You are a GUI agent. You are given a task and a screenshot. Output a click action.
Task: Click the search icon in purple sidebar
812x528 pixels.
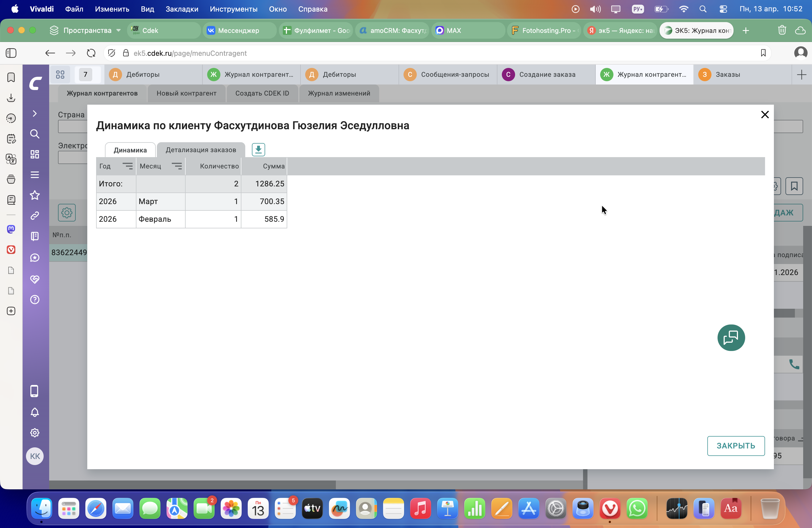tap(35, 134)
